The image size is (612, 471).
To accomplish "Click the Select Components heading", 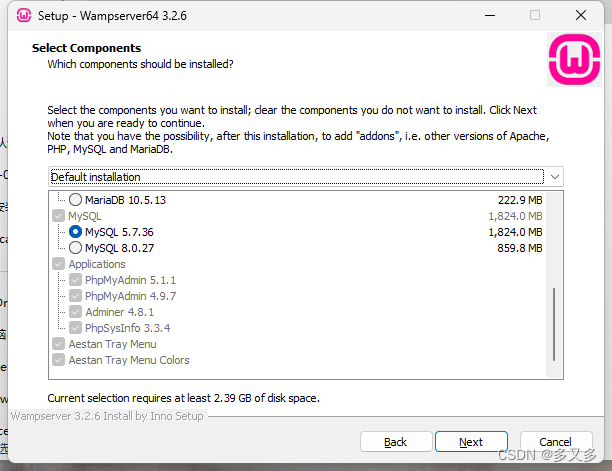I will coord(86,48).
